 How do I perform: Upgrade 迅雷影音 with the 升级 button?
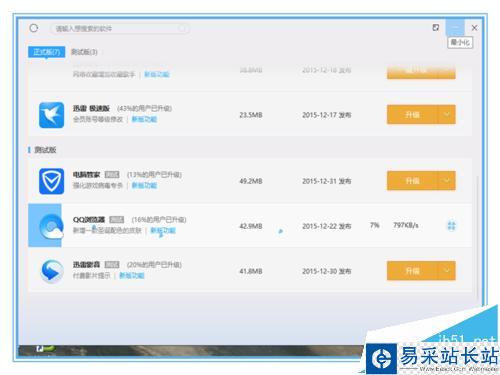click(412, 271)
